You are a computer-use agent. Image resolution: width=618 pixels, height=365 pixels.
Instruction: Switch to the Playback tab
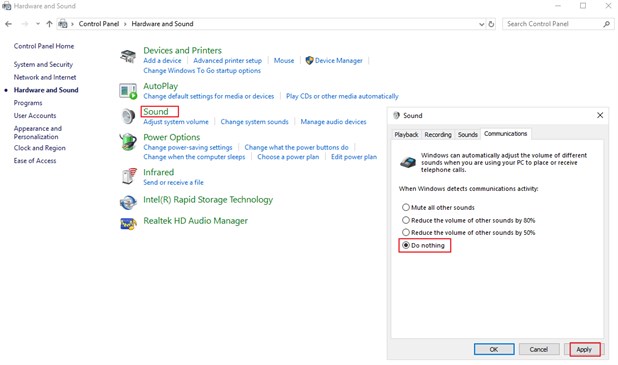(x=406, y=134)
